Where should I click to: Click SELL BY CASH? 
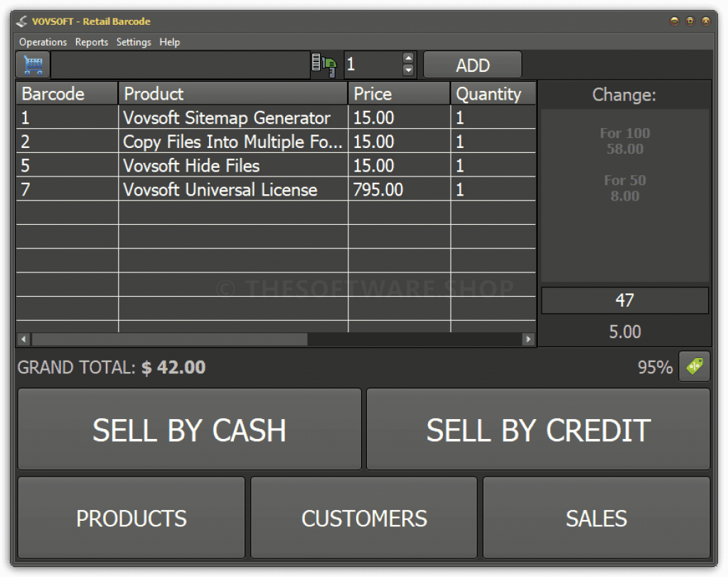[x=189, y=429]
